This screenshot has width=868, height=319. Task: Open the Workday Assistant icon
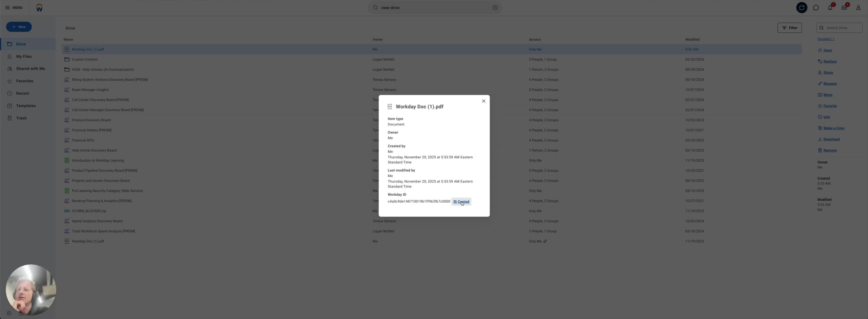(802, 7)
